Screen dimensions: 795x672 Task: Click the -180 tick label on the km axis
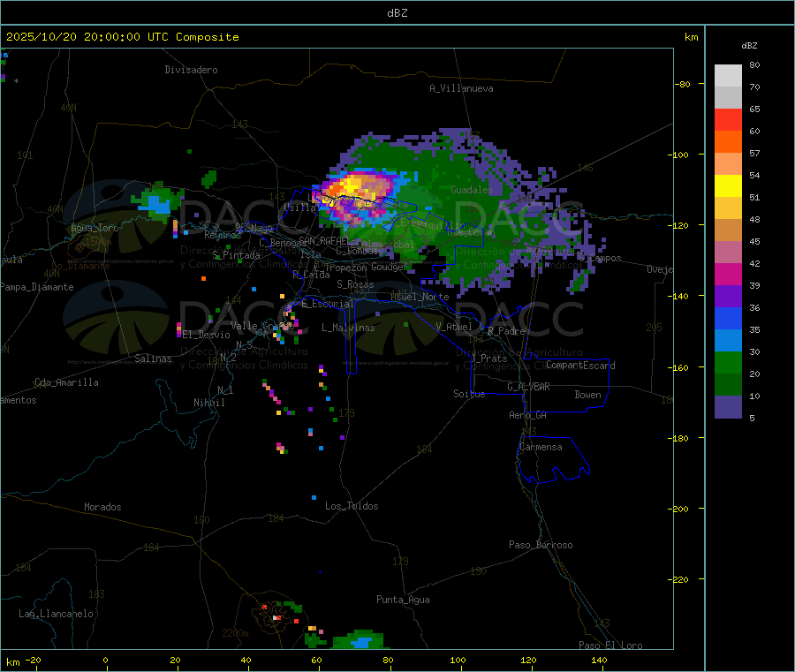(x=680, y=438)
